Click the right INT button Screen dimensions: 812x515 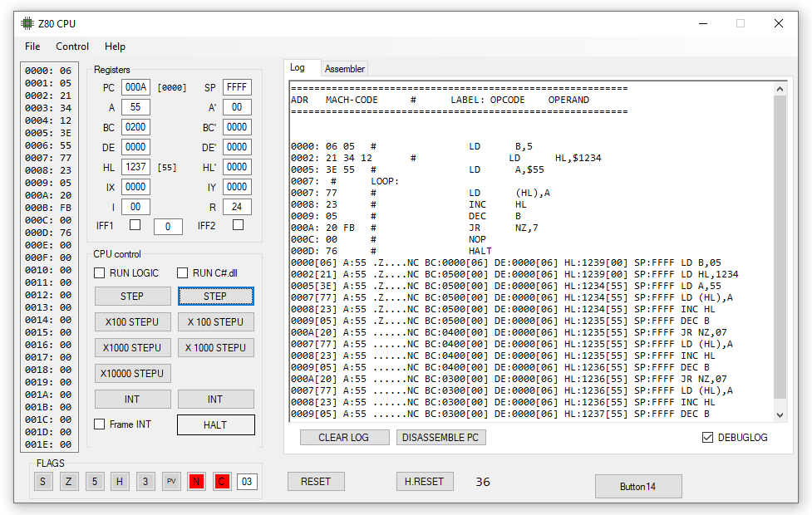coord(215,399)
